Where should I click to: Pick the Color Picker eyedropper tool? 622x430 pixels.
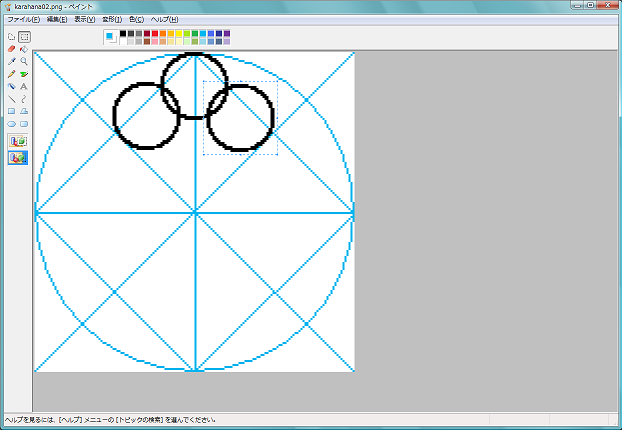click(12, 61)
